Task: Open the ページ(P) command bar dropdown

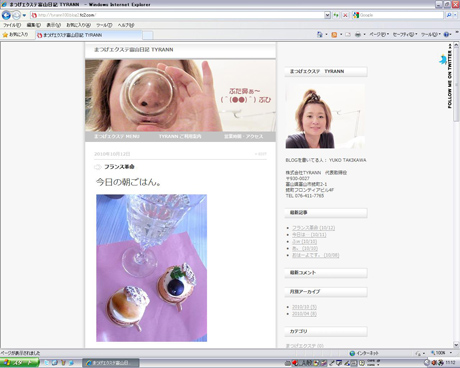Action: [379, 34]
